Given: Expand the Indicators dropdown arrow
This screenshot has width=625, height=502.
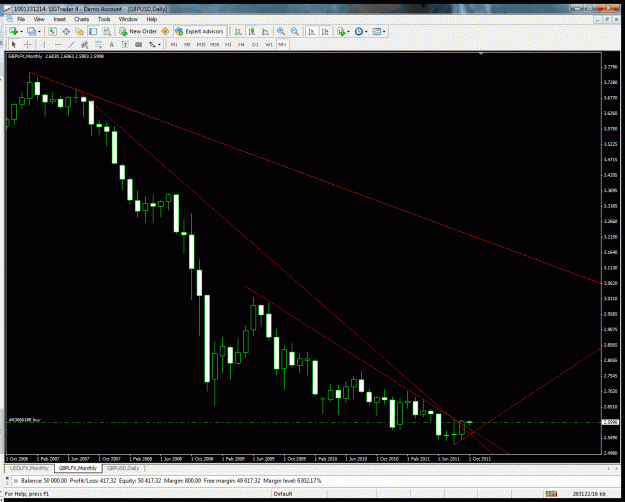Looking at the screenshot, I should tap(348, 32).
